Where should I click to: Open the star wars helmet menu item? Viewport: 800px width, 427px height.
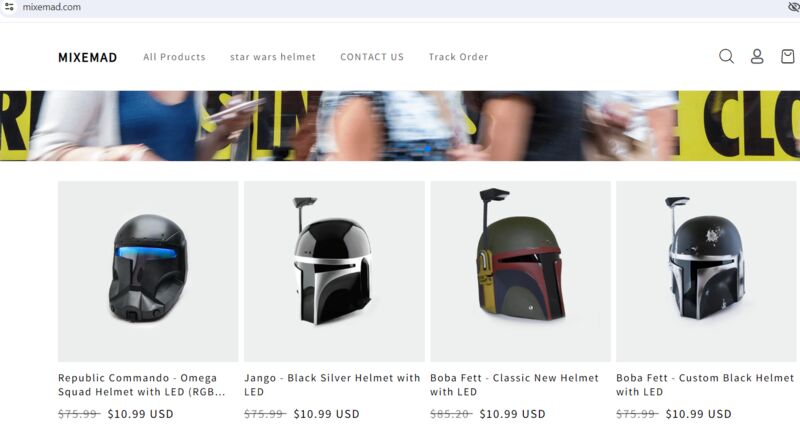[x=272, y=57]
